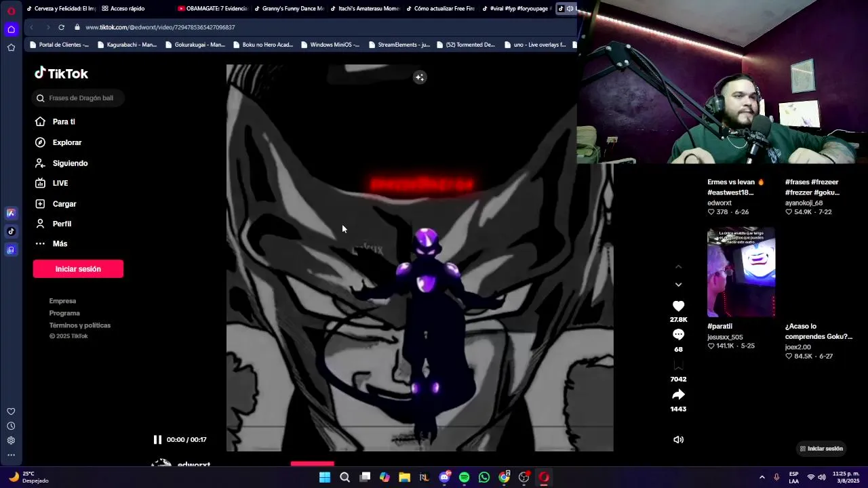Click the sidebar heart icon

pos(11,411)
